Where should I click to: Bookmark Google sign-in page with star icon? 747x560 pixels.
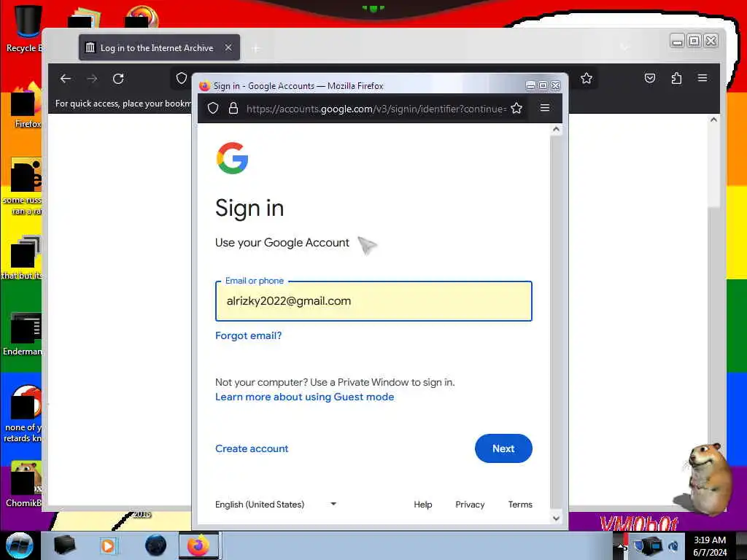(516, 109)
